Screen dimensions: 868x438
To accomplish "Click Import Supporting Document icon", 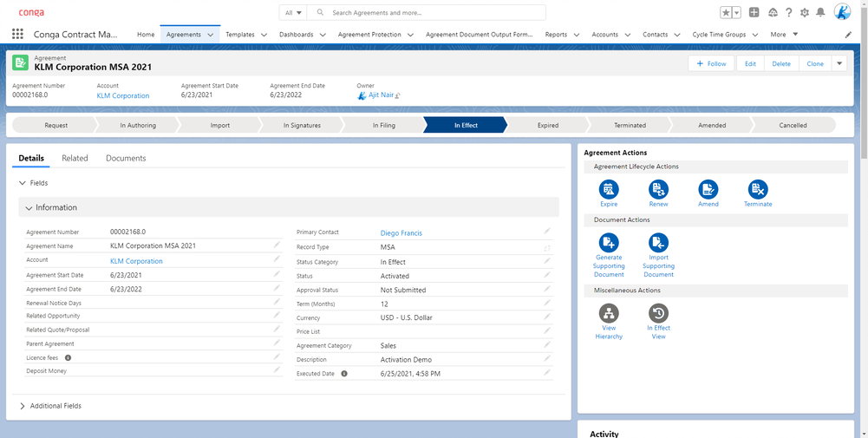I will [658, 243].
